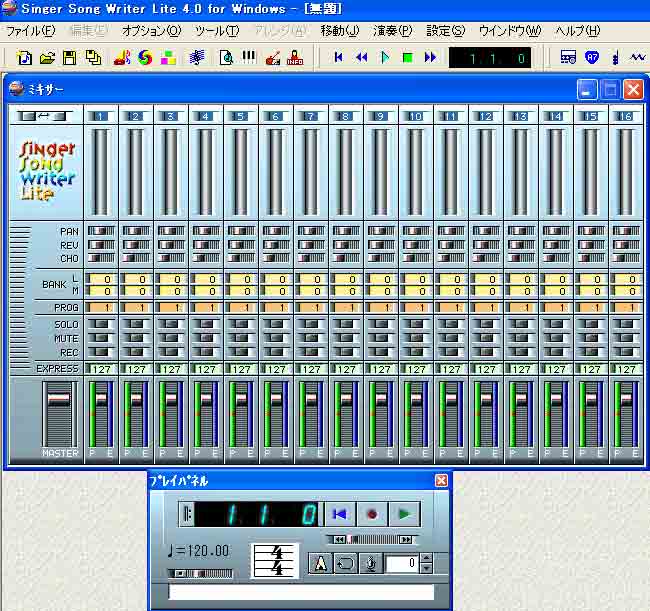The height and width of the screenshot is (611, 650).
Task: Mute mixer channel 2
Action: (136, 338)
